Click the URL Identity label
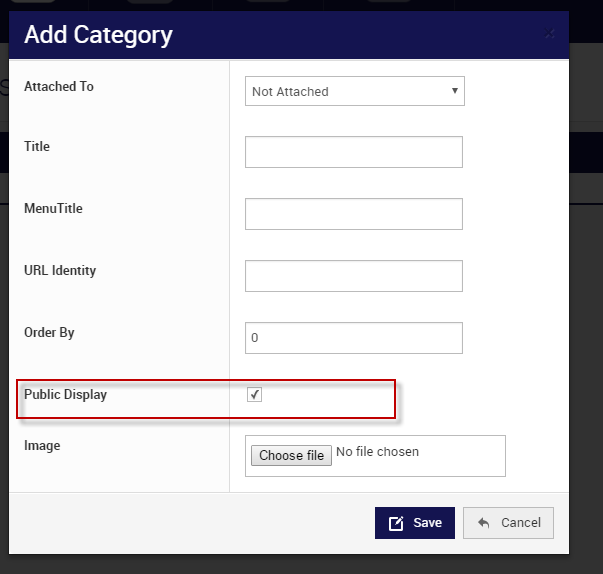 click(x=60, y=271)
